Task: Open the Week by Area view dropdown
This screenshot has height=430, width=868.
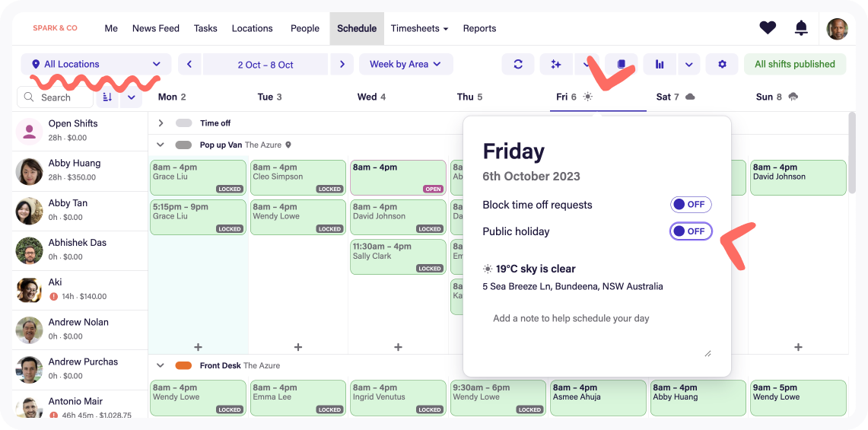Action: [405, 65]
